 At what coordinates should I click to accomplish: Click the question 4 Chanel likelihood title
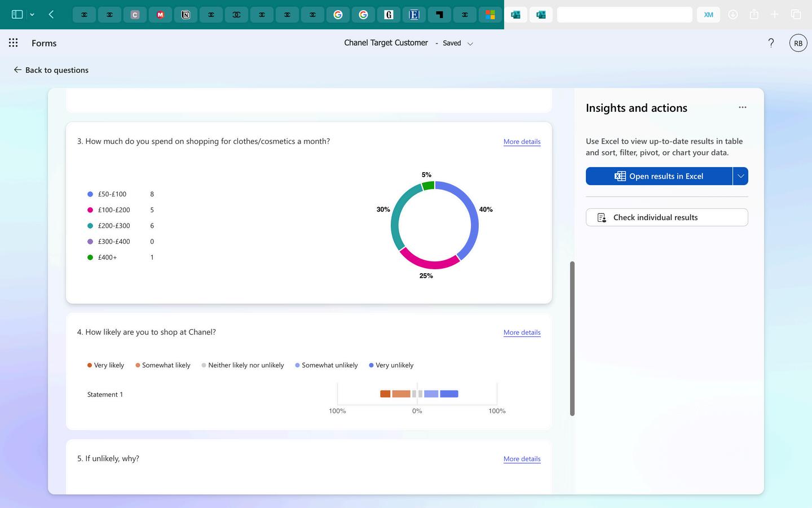pyautogui.click(x=147, y=332)
